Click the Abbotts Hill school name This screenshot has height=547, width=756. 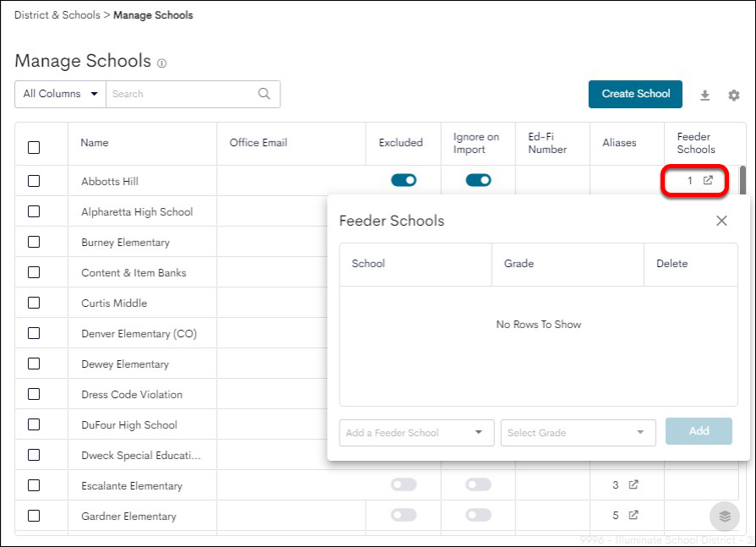110,182
